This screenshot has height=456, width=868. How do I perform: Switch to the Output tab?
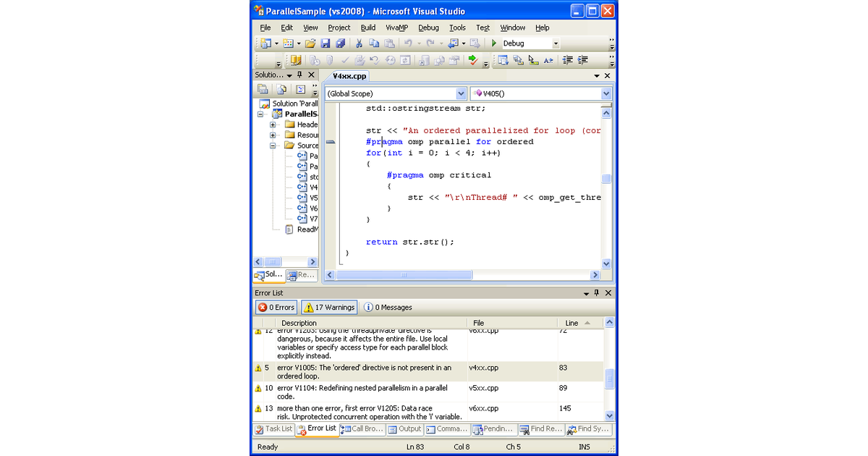[x=405, y=428]
